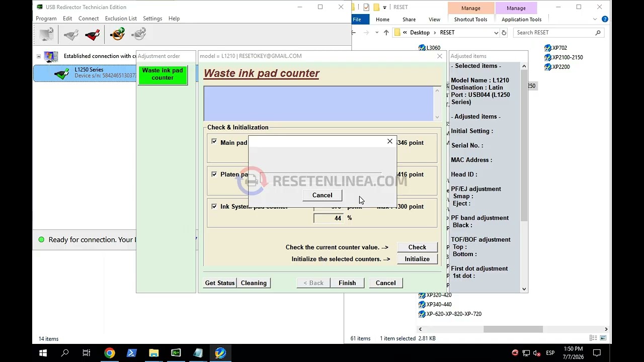Click the add exclusion toolbar icon with green plus
This screenshot has width=644, height=362.
coord(117,34)
